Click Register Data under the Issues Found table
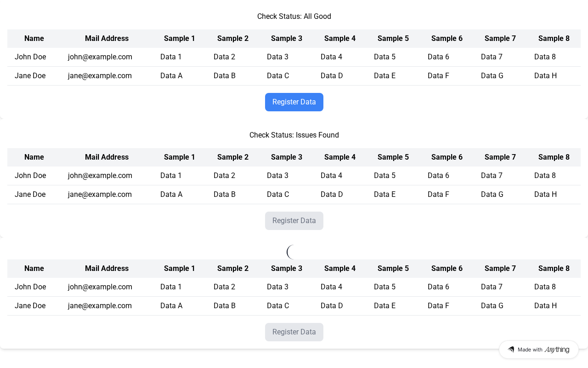Screen dimensions: 588x368 pos(294,221)
